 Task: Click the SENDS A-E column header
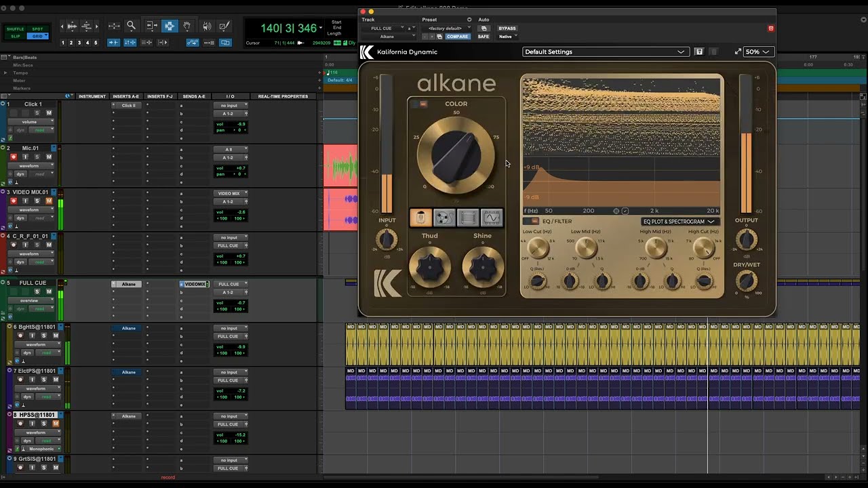(x=194, y=96)
